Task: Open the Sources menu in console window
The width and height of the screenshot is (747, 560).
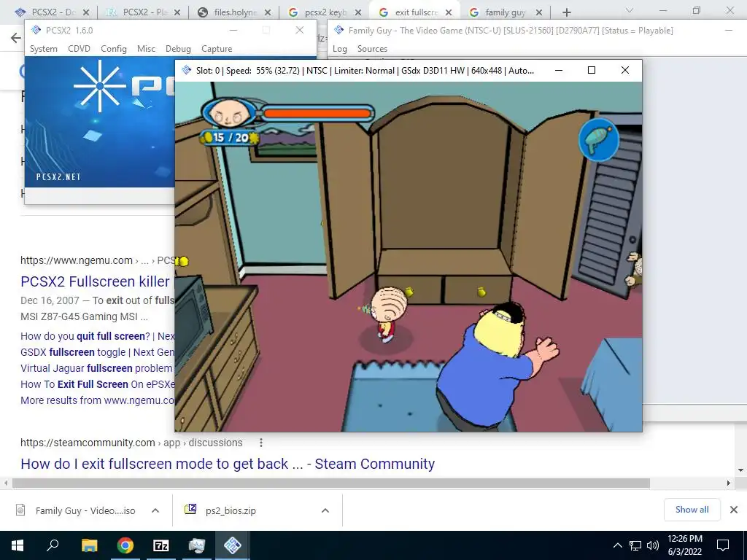Action: click(372, 49)
